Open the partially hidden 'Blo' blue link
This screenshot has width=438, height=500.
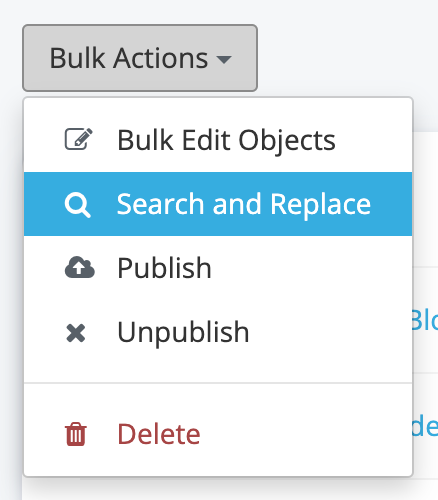click(426, 320)
